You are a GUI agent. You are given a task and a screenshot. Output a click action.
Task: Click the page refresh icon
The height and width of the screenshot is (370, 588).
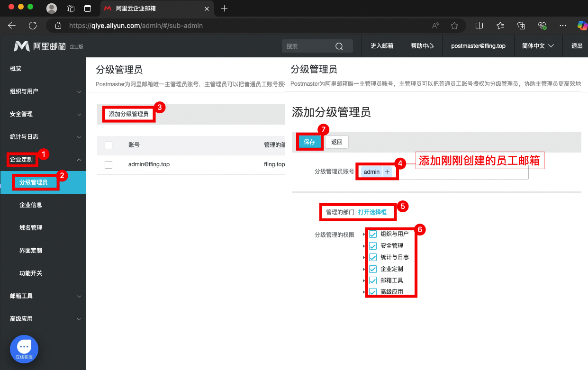(x=33, y=26)
